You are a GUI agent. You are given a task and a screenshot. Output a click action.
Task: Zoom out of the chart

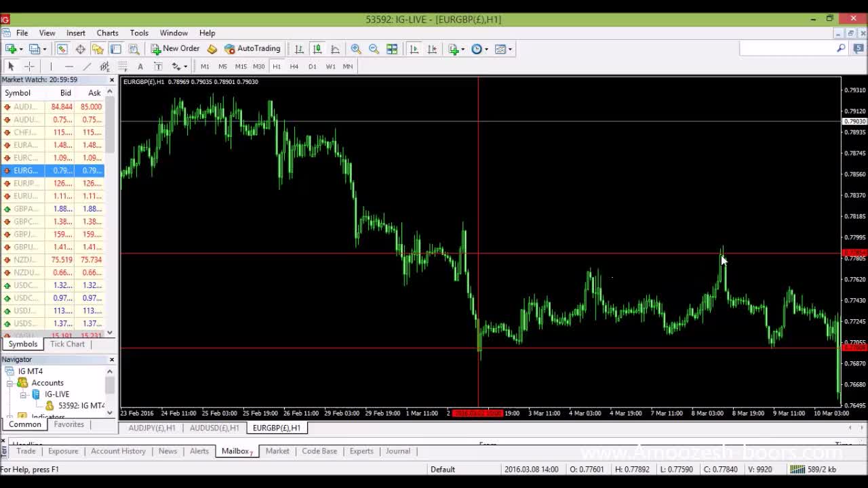tap(374, 49)
